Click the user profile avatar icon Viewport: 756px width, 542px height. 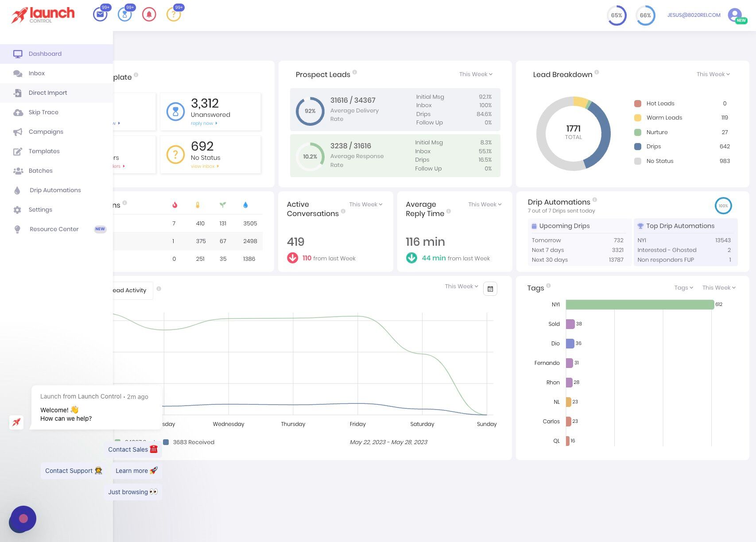(735, 15)
